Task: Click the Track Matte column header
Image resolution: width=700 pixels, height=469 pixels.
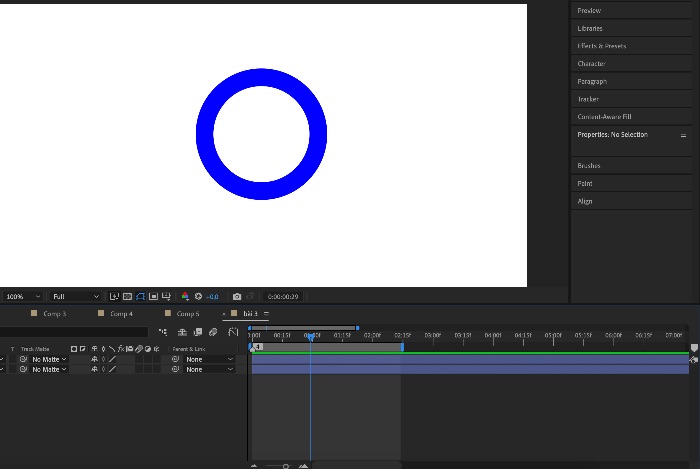Action: [x=35, y=349]
